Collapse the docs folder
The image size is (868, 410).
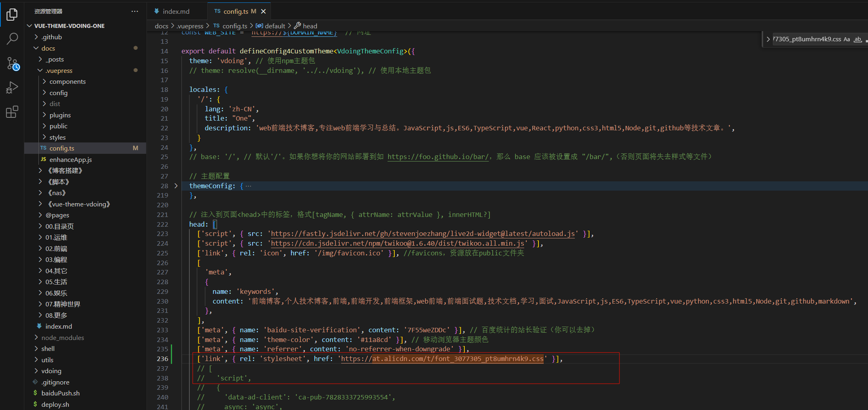click(36, 48)
